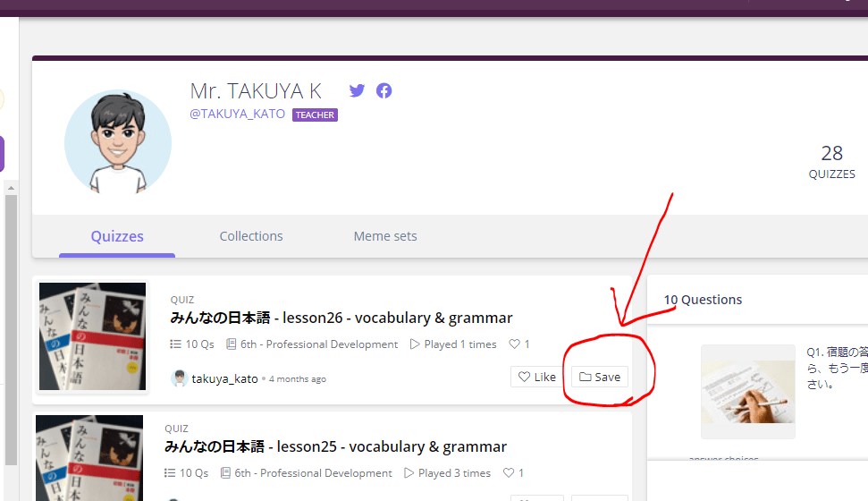The width and height of the screenshot is (868, 501).
Task: Click the play icon beside Played 1 times
Action: point(415,344)
